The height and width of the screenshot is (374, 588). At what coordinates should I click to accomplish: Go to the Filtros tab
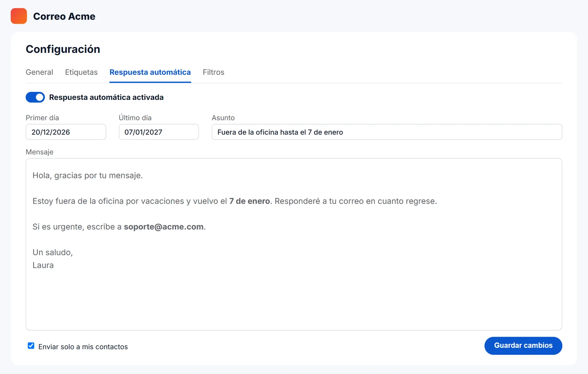tap(214, 72)
